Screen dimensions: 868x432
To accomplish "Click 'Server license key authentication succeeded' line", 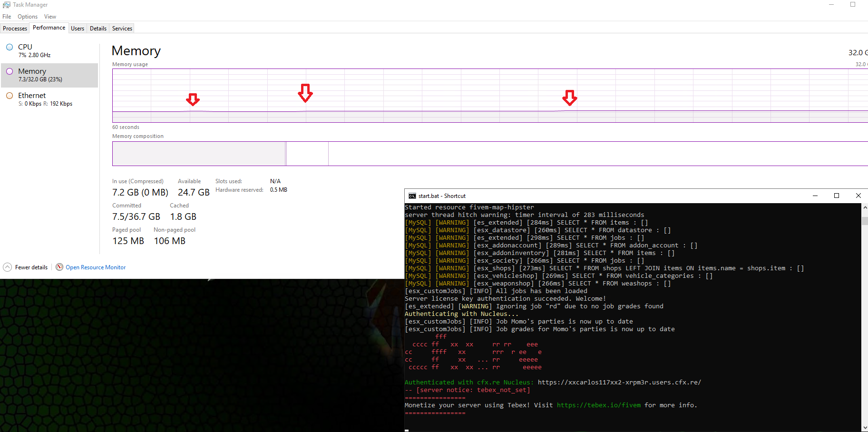I will (505, 299).
